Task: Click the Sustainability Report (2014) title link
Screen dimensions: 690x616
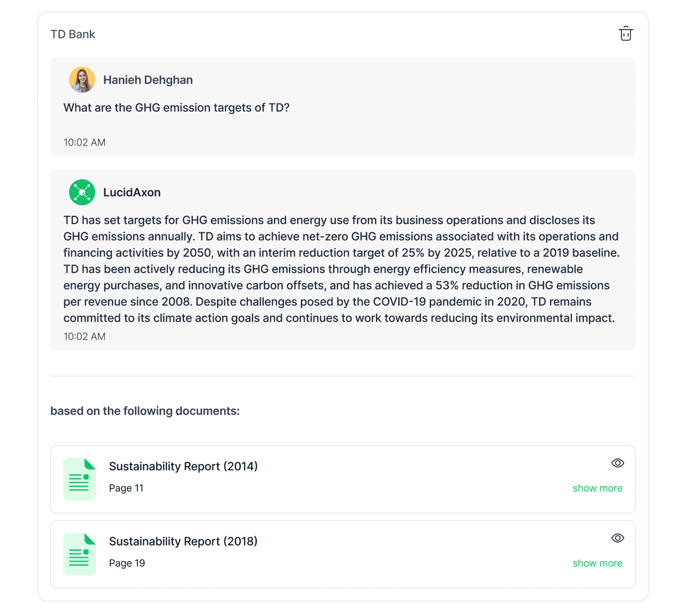Action: coord(183,466)
